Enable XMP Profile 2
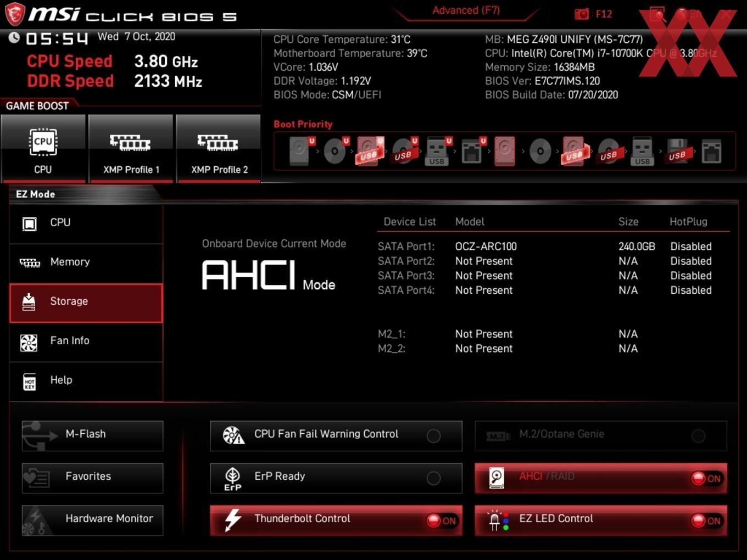 (219, 148)
